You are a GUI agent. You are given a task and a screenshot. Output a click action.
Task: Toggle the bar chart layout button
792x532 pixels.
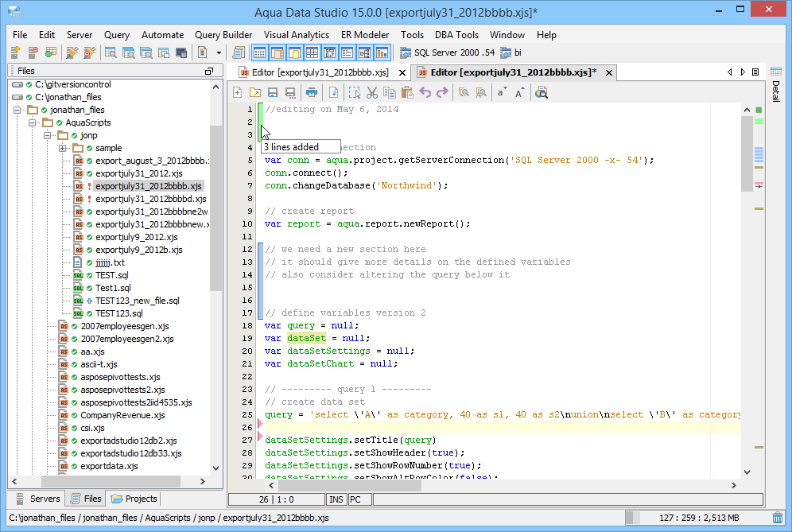click(x=382, y=52)
